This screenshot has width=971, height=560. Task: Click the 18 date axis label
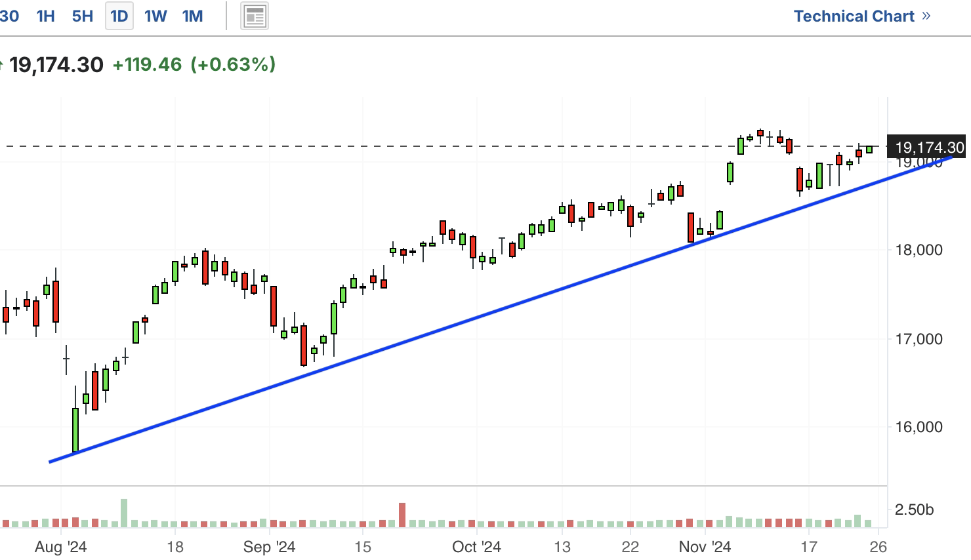tap(175, 547)
